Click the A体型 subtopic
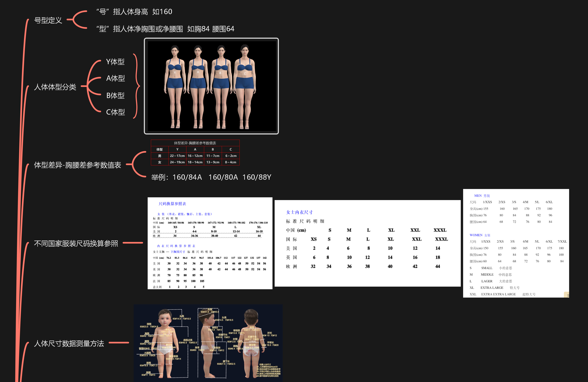 click(115, 78)
